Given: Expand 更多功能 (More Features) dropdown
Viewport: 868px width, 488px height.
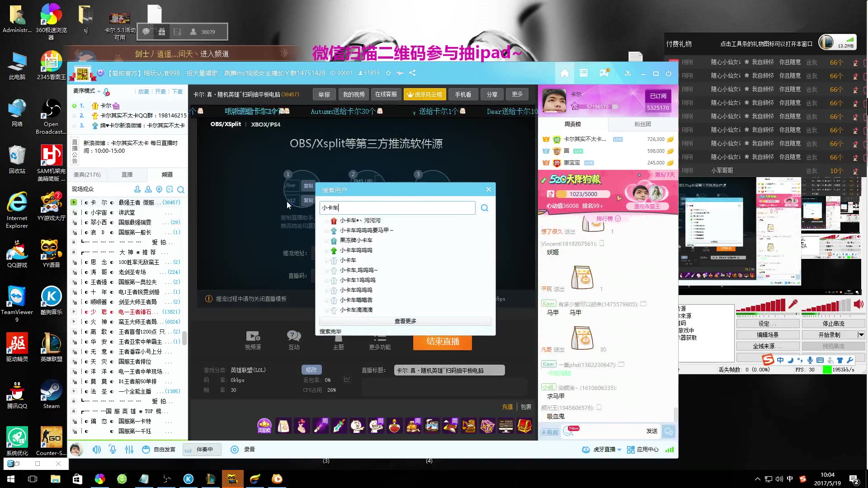Looking at the screenshot, I should coord(379,343).
